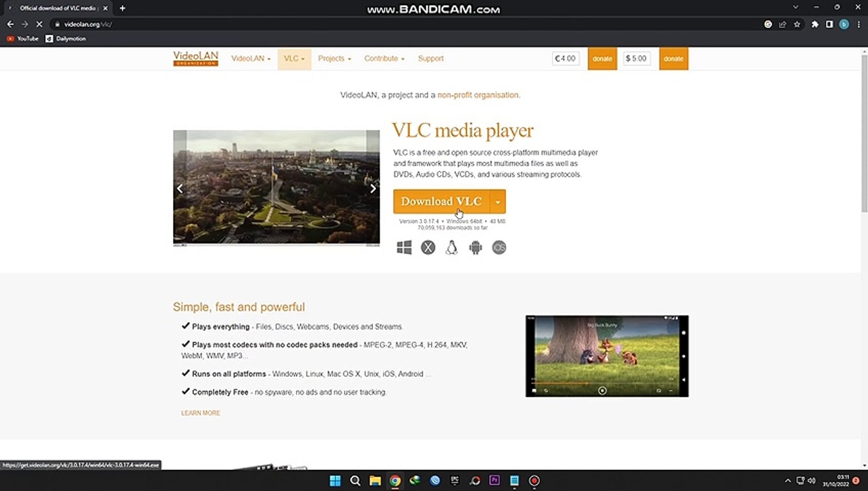Open the Chrome tab search chevron
Image resolution: width=868 pixels, height=491 pixels.
tap(796, 7)
